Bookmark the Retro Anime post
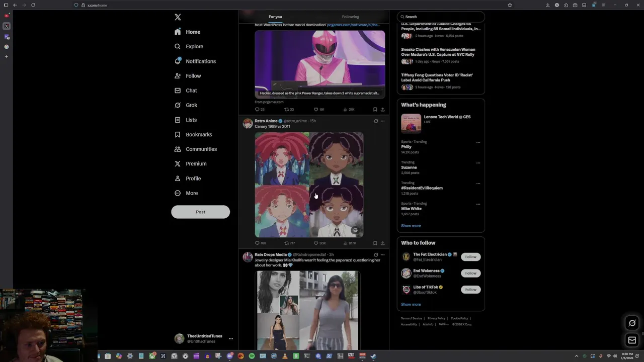644x362 pixels. (x=375, y=243)
